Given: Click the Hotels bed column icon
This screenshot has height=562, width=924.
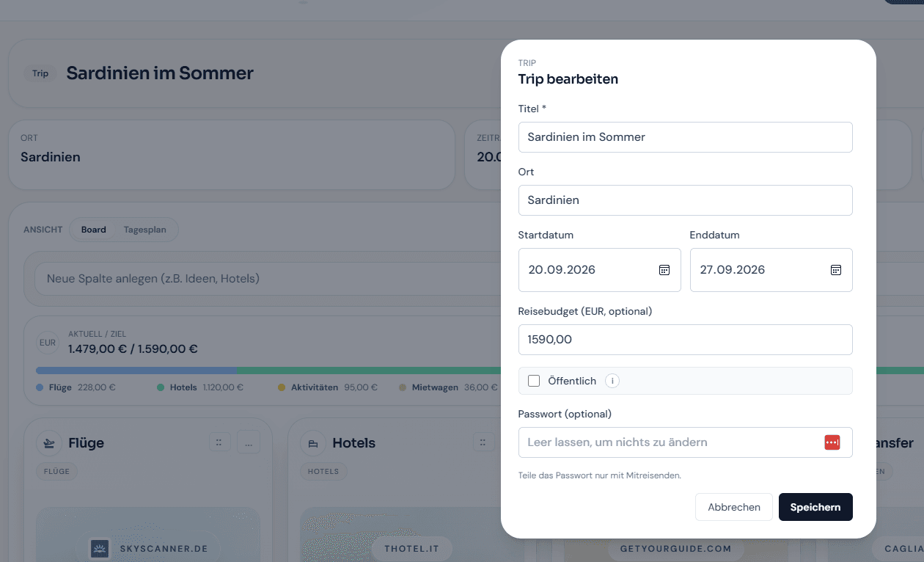Looking at the screenshot, I should 312,443.
